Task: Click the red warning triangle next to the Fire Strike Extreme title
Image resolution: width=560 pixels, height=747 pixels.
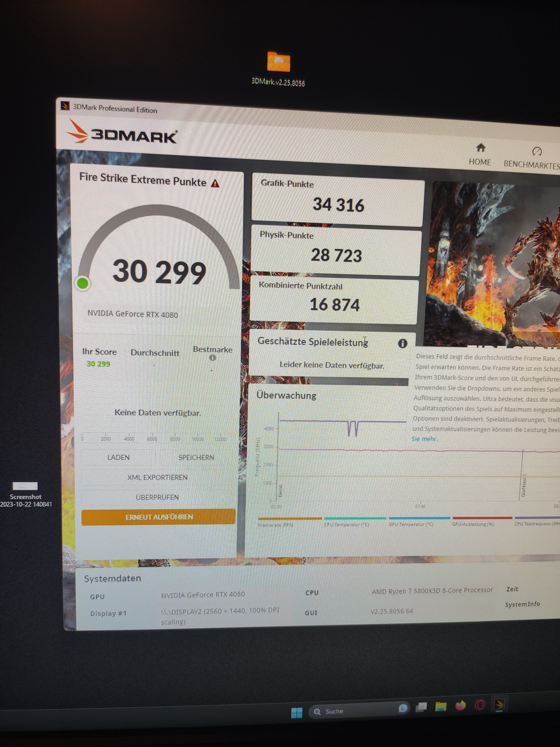Action: (215, 183)
